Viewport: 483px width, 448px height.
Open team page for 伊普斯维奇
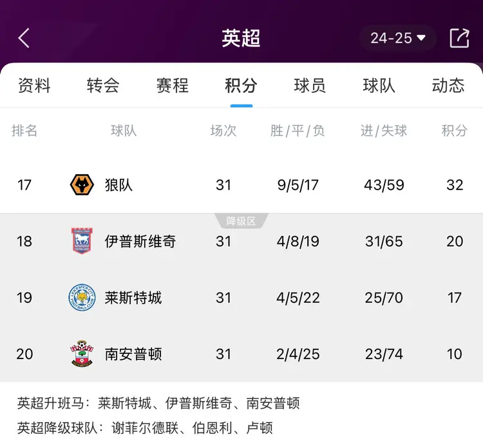[x=140, y=241]
